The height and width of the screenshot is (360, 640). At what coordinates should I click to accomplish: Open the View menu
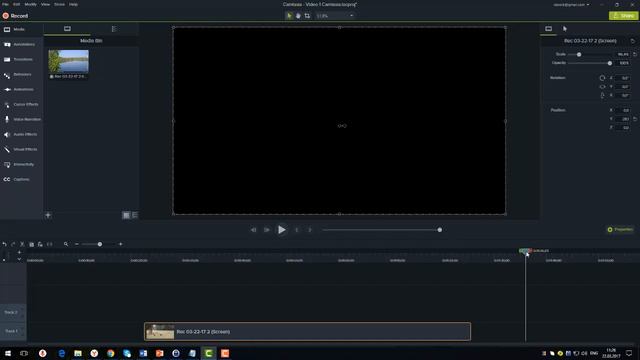tap(45, 4)
